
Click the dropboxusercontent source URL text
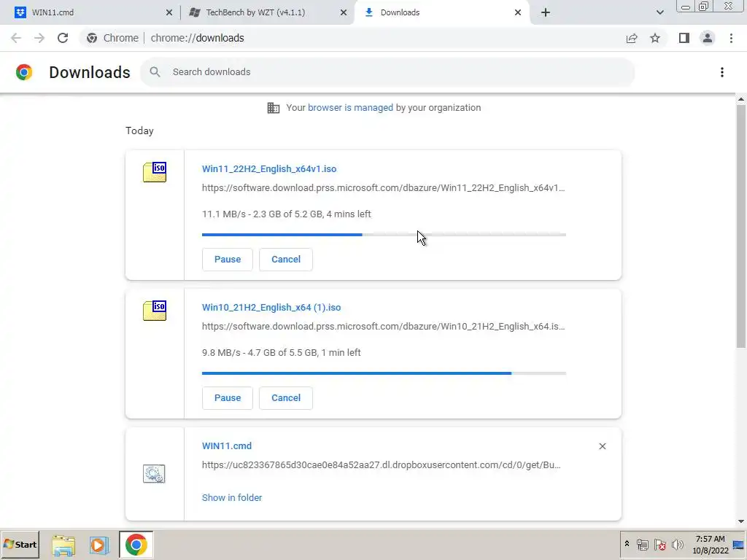pyautogui.click(x=381, y=465)
